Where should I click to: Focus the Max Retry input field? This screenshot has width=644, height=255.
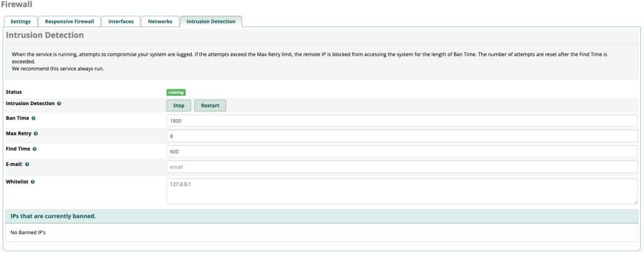(x=402, y=136)
